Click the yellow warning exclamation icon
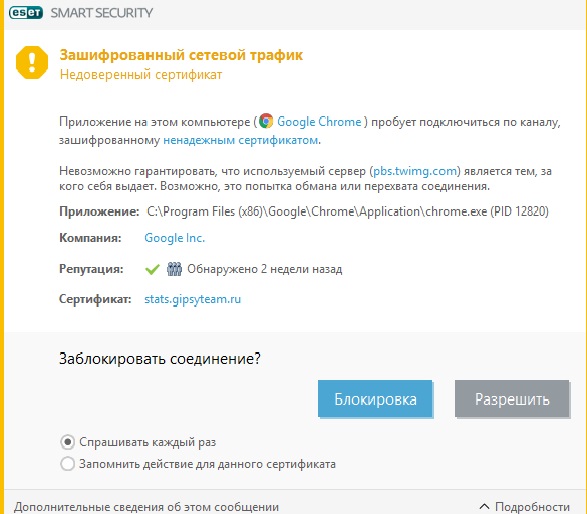The image size is (587, 514). (x=32, y=63)
